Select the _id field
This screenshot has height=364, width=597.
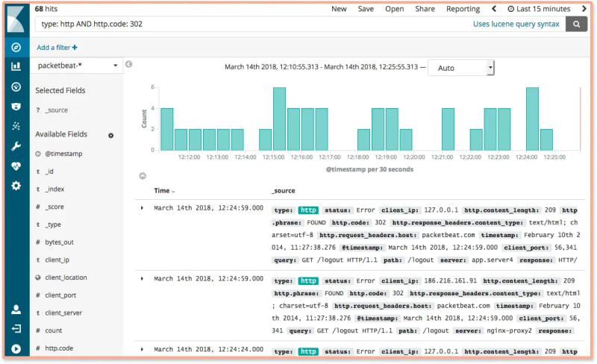tap(49, 172)
